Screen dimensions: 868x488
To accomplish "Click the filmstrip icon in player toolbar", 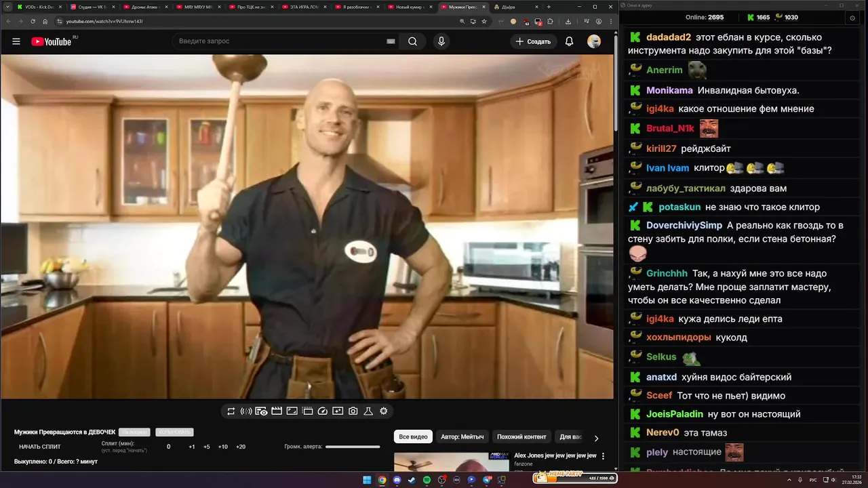I will click(x=307, y=411).
